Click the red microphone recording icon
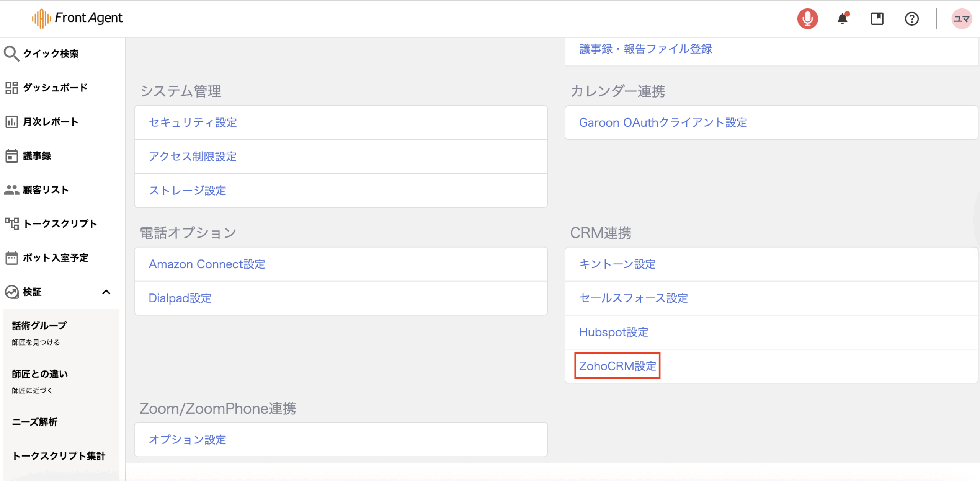Screen dimensions: 980x481 point(807,18)
